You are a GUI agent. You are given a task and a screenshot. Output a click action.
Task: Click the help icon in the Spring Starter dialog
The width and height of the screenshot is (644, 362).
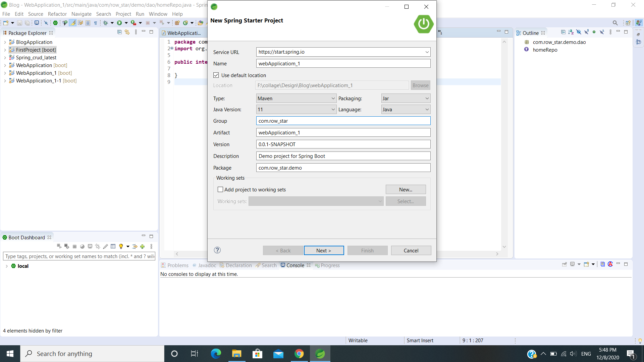[x=217, y=250]
